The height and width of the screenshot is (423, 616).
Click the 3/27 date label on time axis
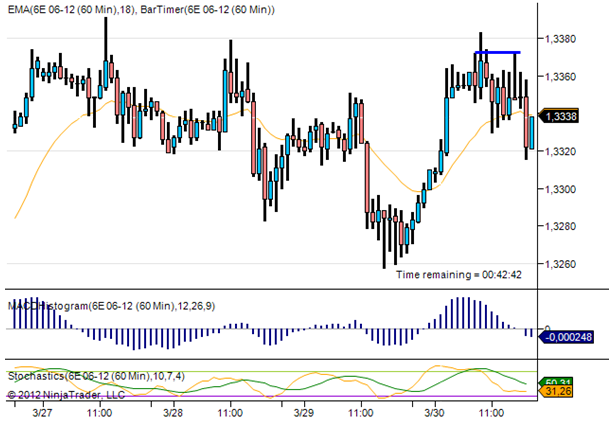click(x=42, y=413)
